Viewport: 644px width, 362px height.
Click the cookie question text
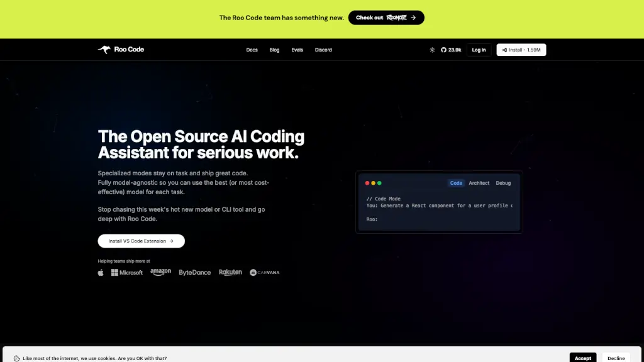coord(95,358)
